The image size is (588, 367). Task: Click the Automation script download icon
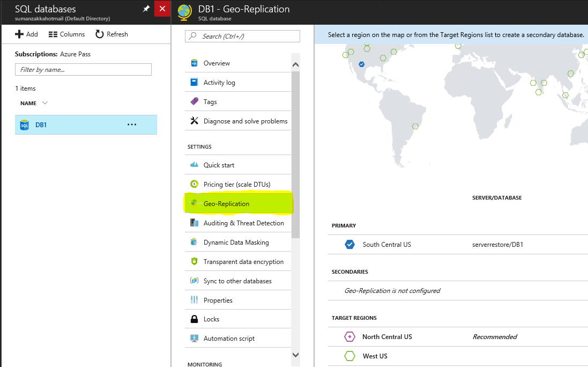tap(194, 338)
